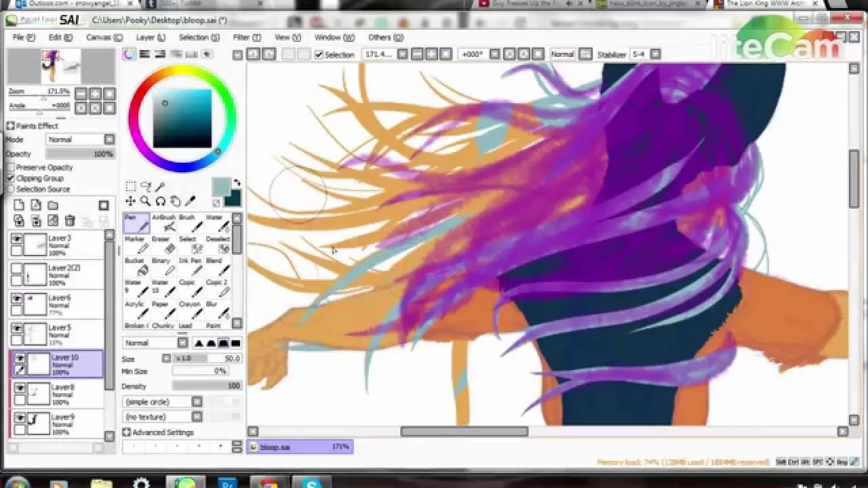This screenshot has width=868, height=488.
Task: Choose the Magic Wand tool
Action: 160,186
